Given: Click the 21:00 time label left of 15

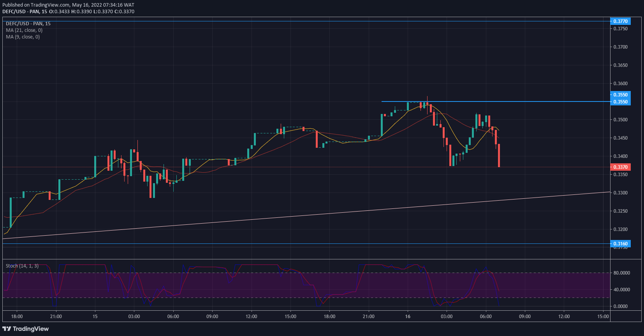Looking at the screenshot, I should pyautogui.click(x=56, y=317).
